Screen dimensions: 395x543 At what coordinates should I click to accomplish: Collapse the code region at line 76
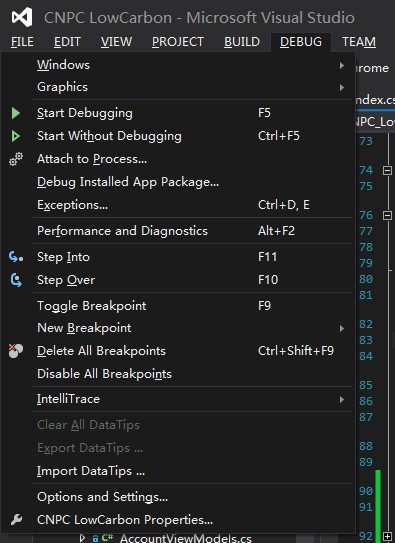click(x=387, y=215)
